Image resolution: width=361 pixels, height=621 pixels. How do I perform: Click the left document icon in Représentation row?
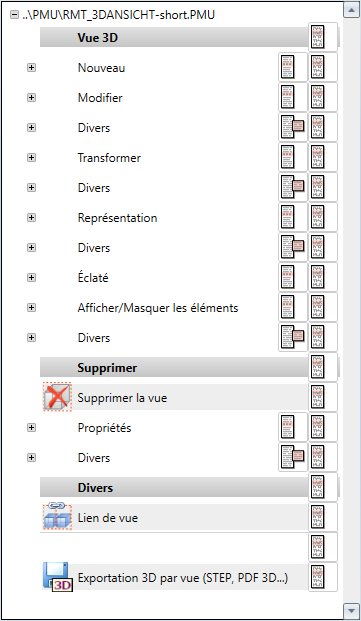coord(293,217)
